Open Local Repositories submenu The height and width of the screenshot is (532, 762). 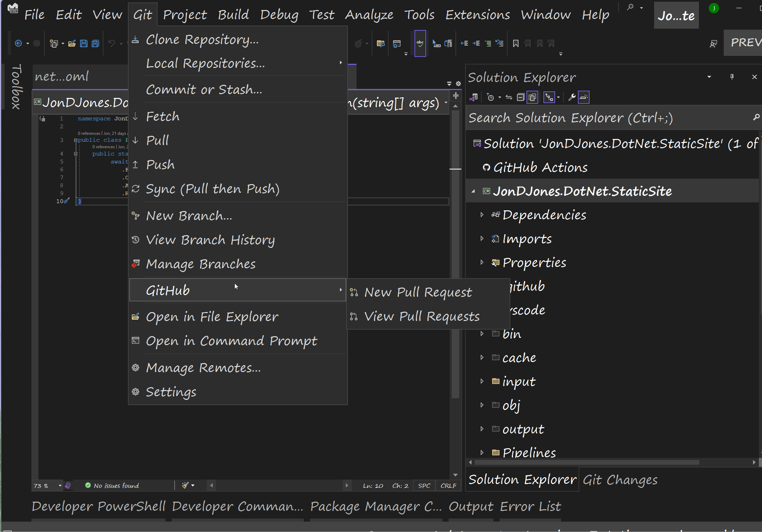pos(238,63)
